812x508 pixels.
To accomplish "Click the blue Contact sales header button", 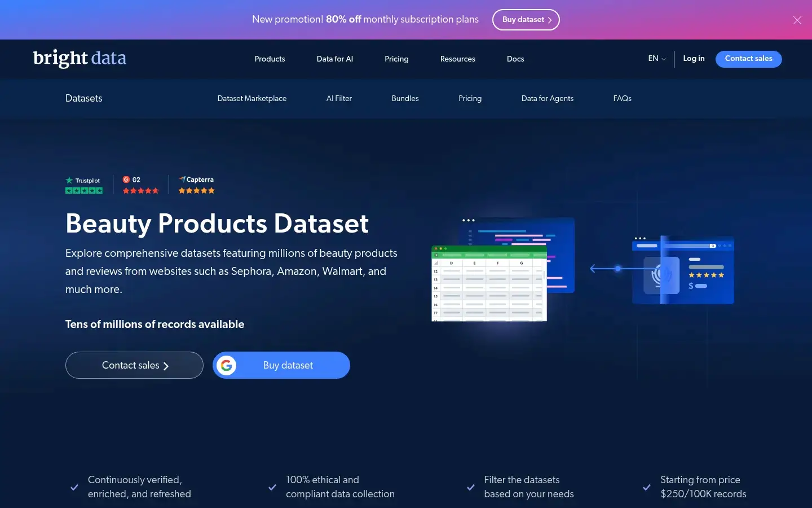I will click(748, 59).
